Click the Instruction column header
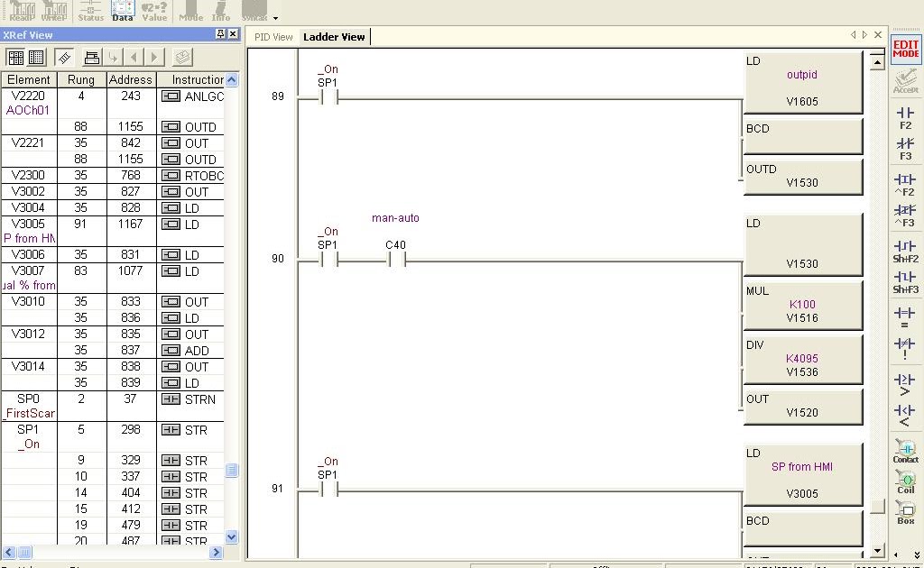924x568 pixels. 191,79
